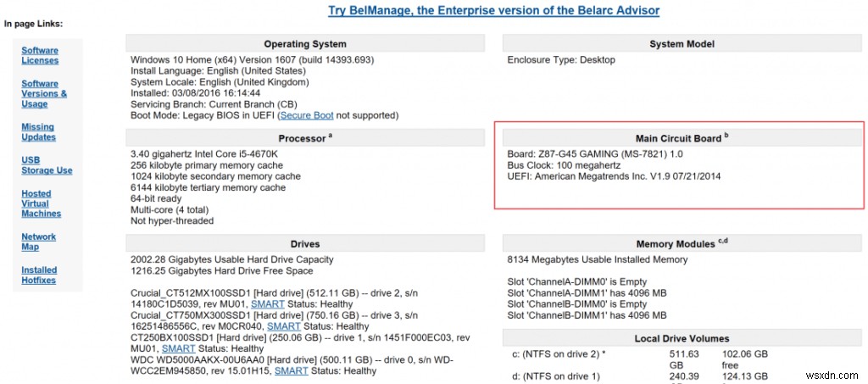Jump to Missing Updates link
The image size is (868, 384).
[38, 131]
